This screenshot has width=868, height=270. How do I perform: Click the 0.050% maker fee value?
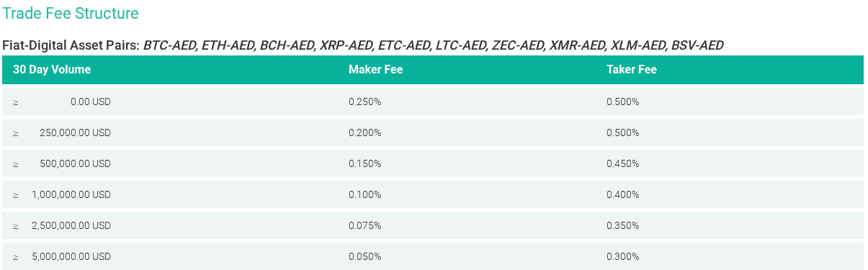point(364,256)
